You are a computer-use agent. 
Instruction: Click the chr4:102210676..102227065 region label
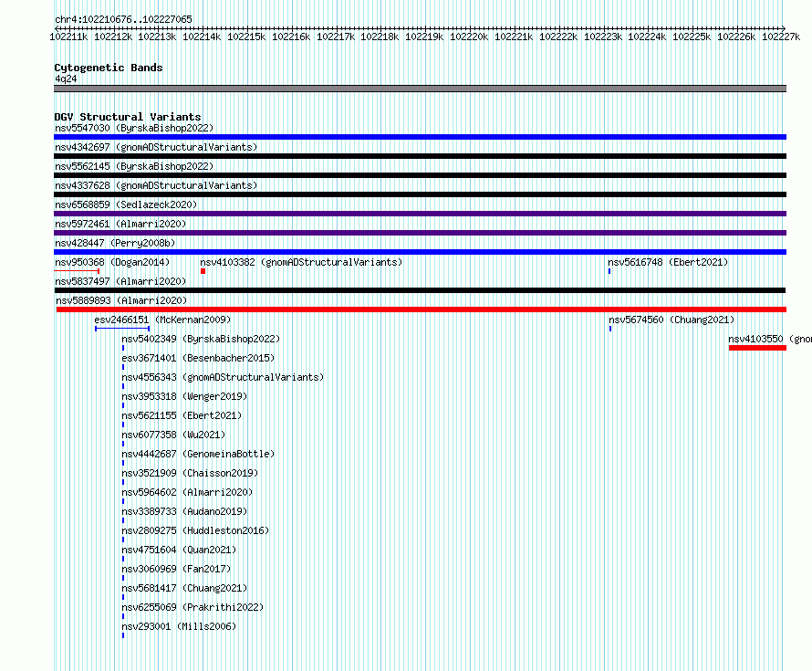point(123,20)
